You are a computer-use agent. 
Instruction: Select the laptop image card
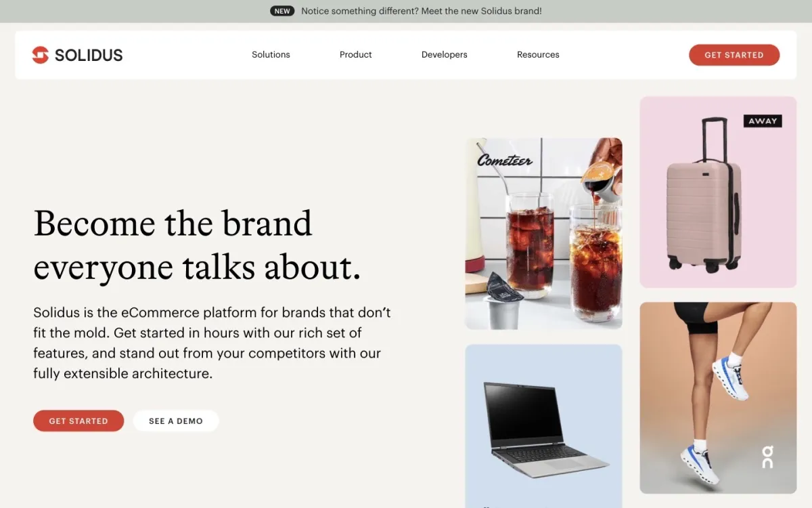point(543,426)
